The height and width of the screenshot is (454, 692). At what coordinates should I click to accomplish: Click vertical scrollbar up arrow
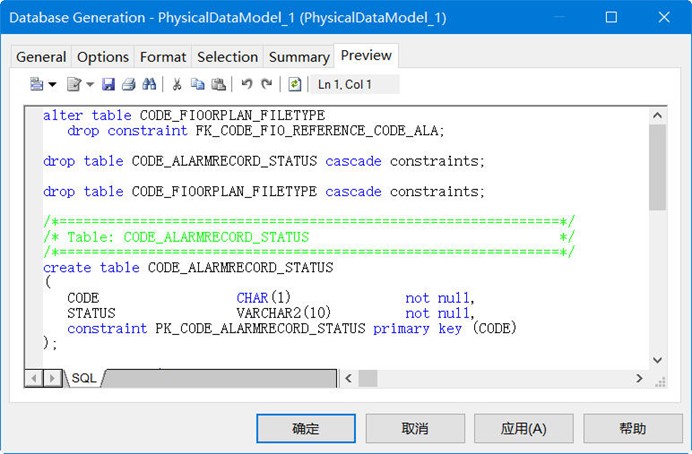coord(657,116)
